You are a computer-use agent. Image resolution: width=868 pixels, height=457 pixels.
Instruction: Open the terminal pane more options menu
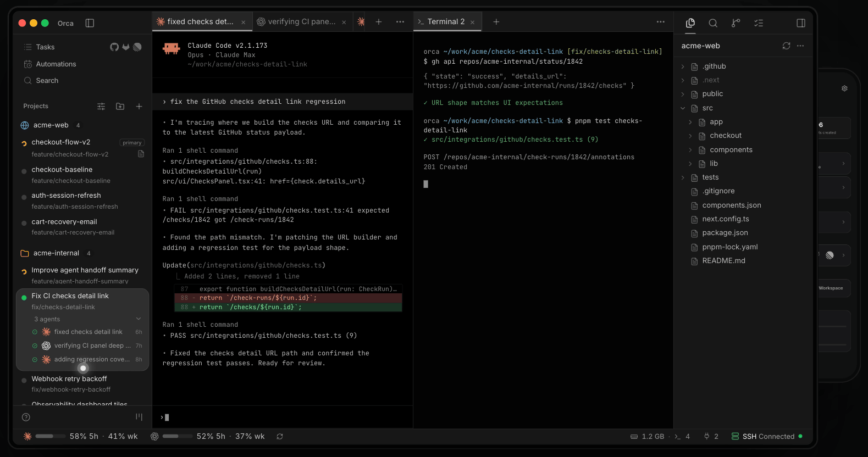click(661, 21)
